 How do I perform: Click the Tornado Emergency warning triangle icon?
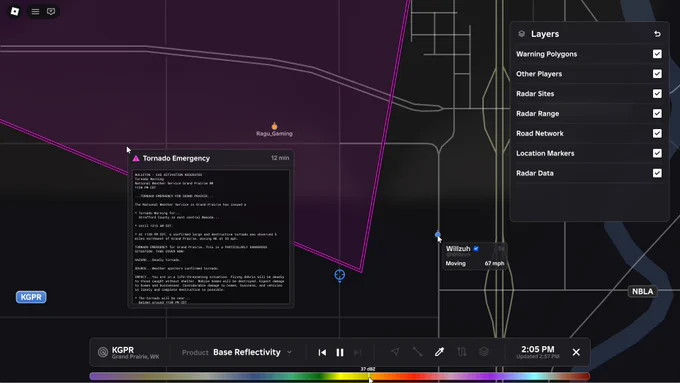(x=136, y=158)
